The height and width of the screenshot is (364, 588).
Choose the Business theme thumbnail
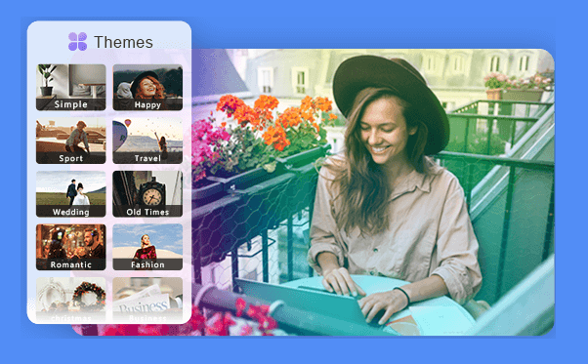(x=147, y=300)
